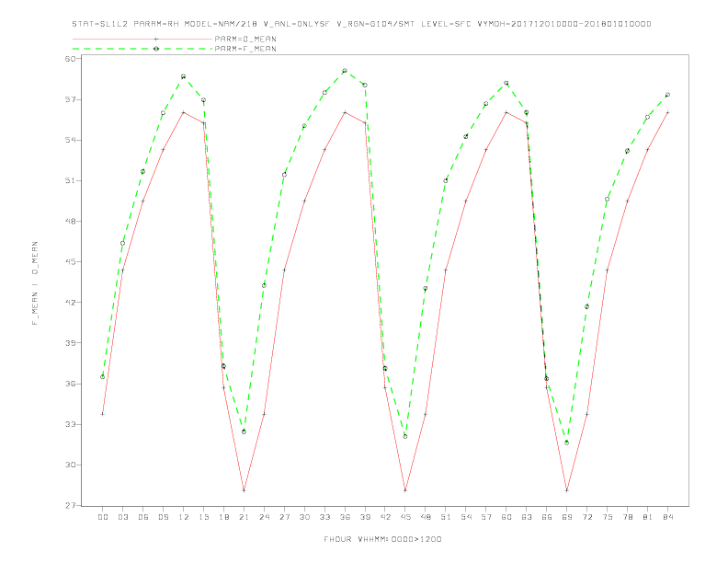Click the x-axis tick label 03

tap(122, 517)
